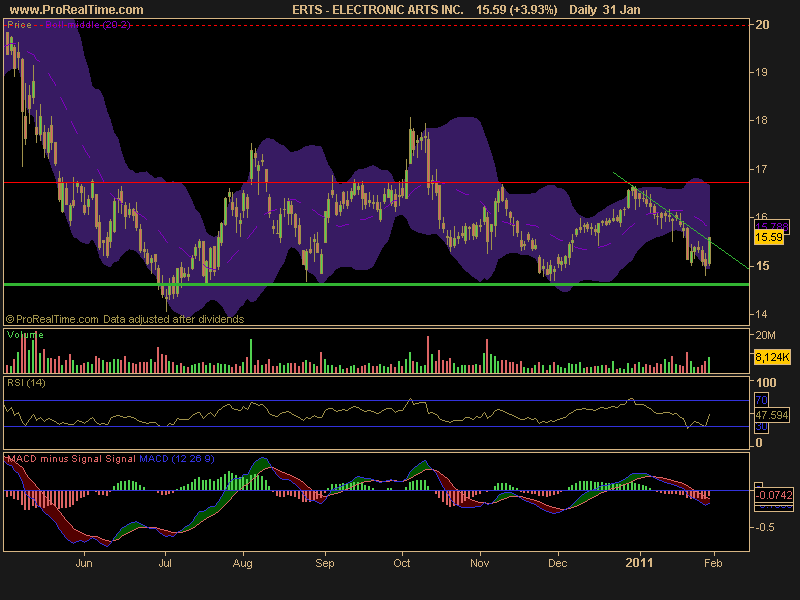The image size is (800, 600).
Task: Click the purple 15.788 Bollinger value tag
Action: [771, 226]
